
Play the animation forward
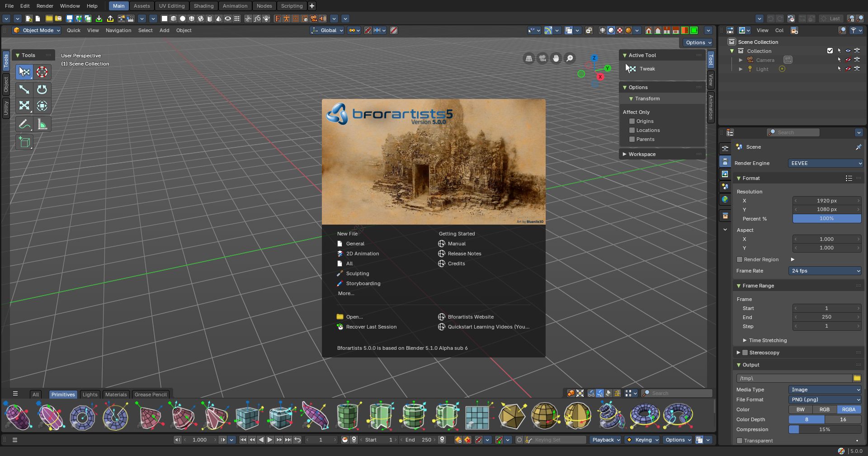270,440
